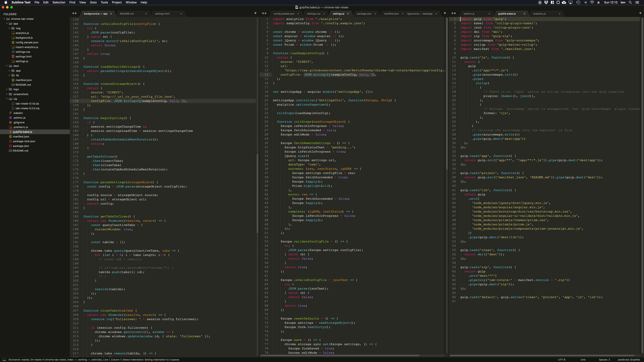Screen dimensions: 644x362
Task: Click the tab-rotate-0.1.6.zip archive icon
Action: tap(13, 104)
